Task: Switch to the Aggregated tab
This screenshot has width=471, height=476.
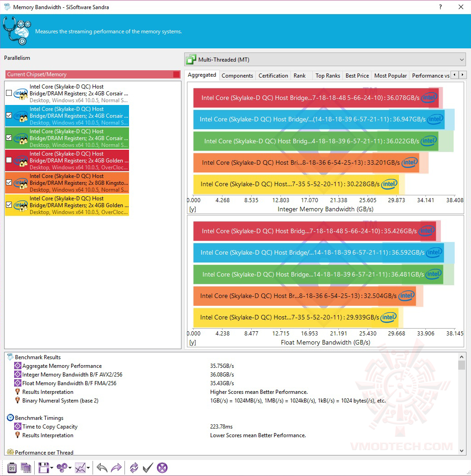Action: point(202,75)
